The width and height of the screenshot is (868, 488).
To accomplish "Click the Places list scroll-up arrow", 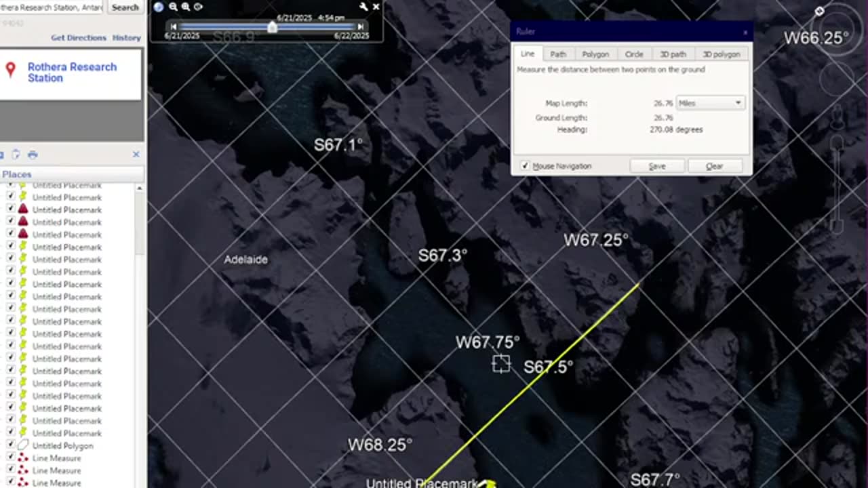I will tap(140, 188).
